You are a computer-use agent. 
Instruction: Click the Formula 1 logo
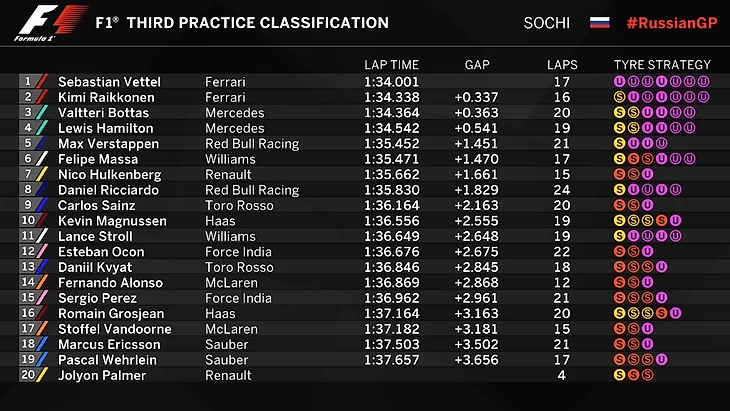(38, 22)
